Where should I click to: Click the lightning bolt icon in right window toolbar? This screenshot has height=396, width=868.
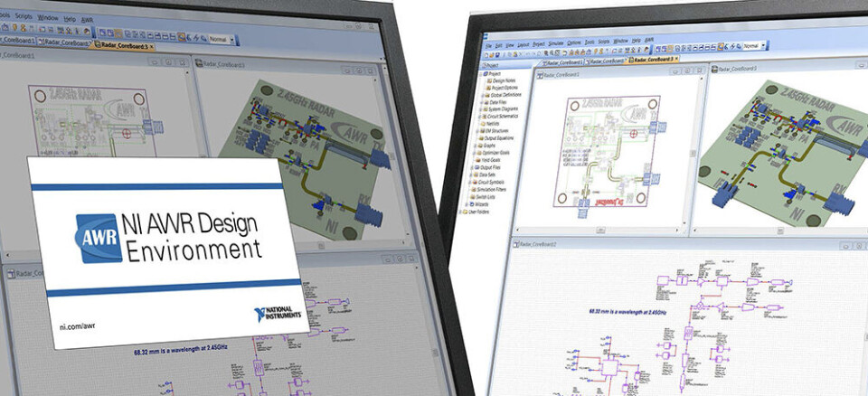733,46
